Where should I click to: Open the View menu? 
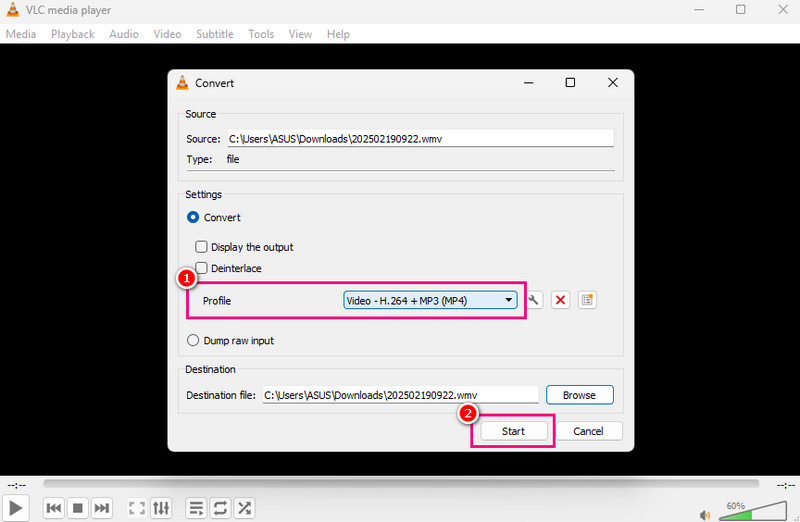300,34
